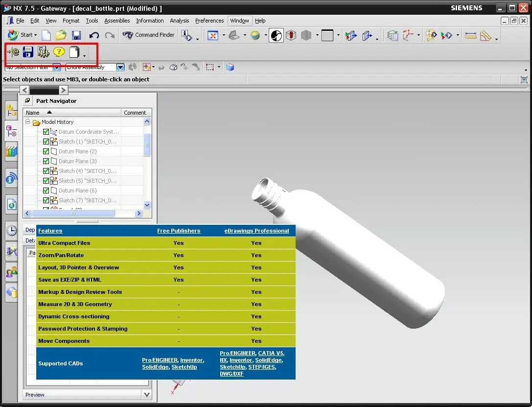This screenshot has width=532, height=407.
Task: Click the eDrawings publish icon in the toolbar
Action: [x=13, y=52]
